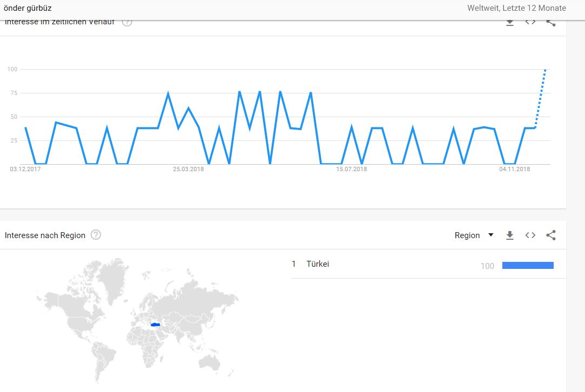Image resolution: width=585 pixels, height=392 pixels.
Task: Share the interest over time chart
Action: tap(551, 23)
